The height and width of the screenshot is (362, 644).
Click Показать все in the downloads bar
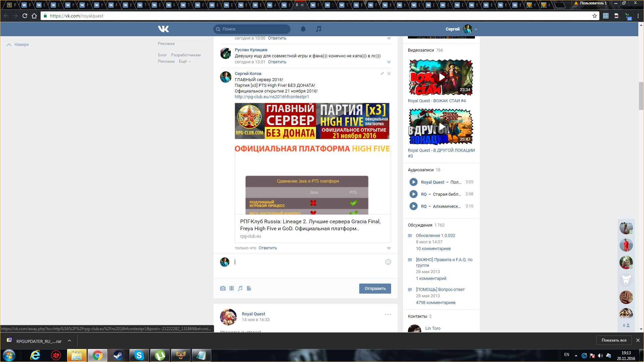[614, 340]
